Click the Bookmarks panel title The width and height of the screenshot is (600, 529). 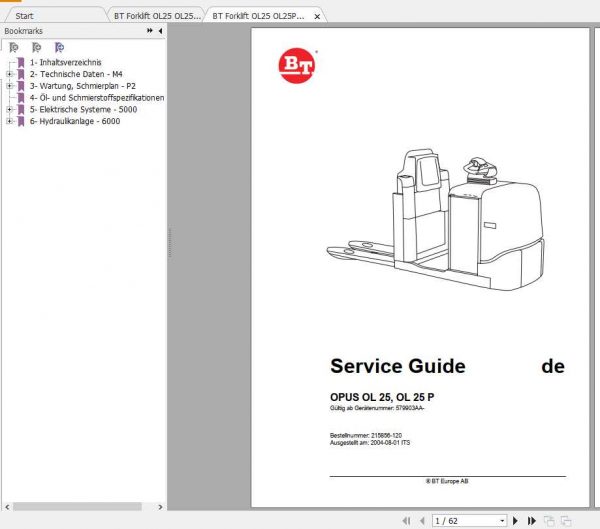click(23, 31)
